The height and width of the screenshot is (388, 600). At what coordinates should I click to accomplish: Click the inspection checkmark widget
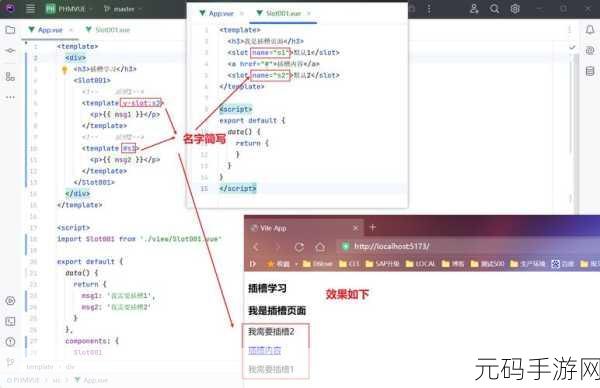click(x=572, y=47)
